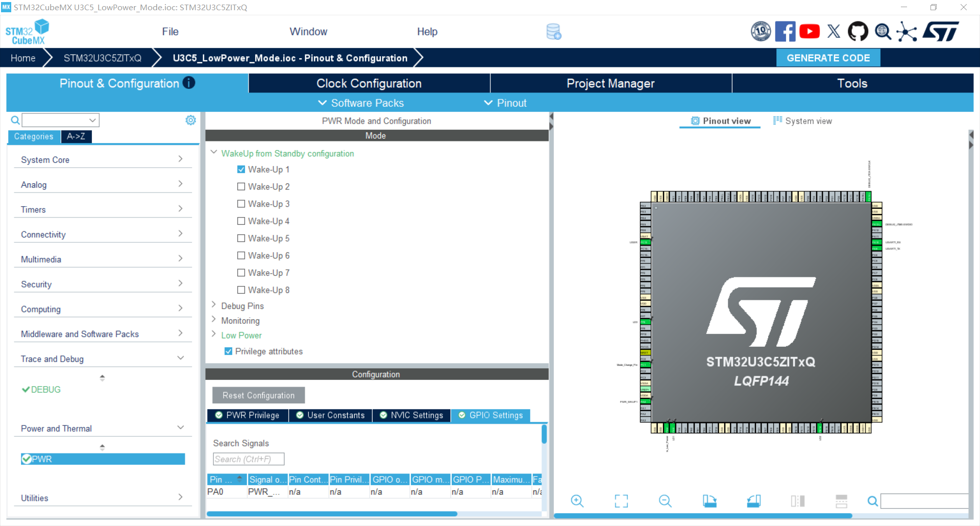Click the fit-to-screen brackets icon
The image size is (980, 526).
pos(621,501)
